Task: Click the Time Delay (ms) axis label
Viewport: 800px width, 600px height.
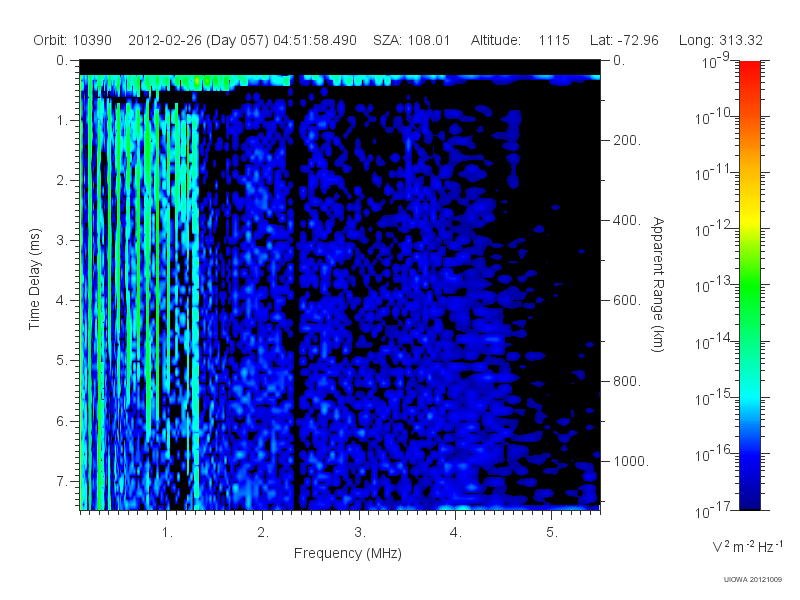Action: click(x=34, y=279)
